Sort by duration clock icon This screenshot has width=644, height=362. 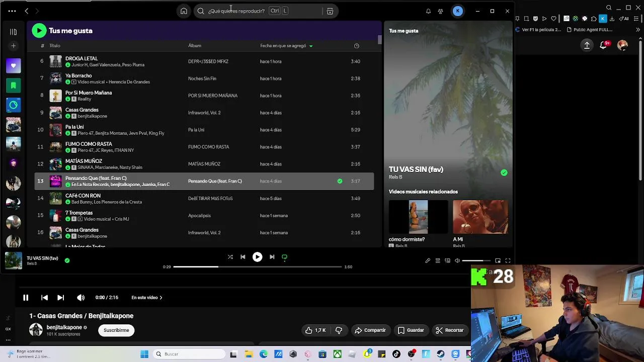(357, 46)
